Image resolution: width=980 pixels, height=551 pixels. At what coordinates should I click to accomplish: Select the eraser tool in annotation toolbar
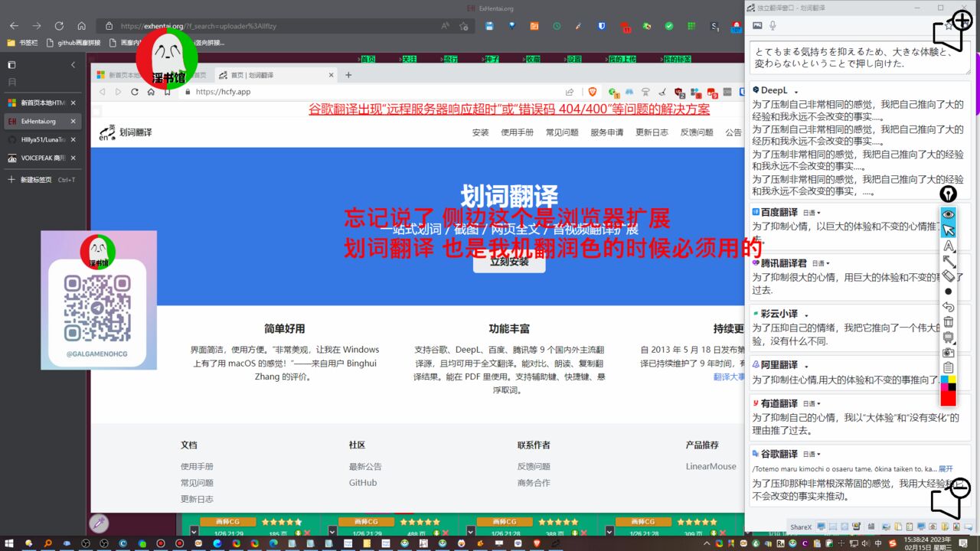[x=948, y=276]
